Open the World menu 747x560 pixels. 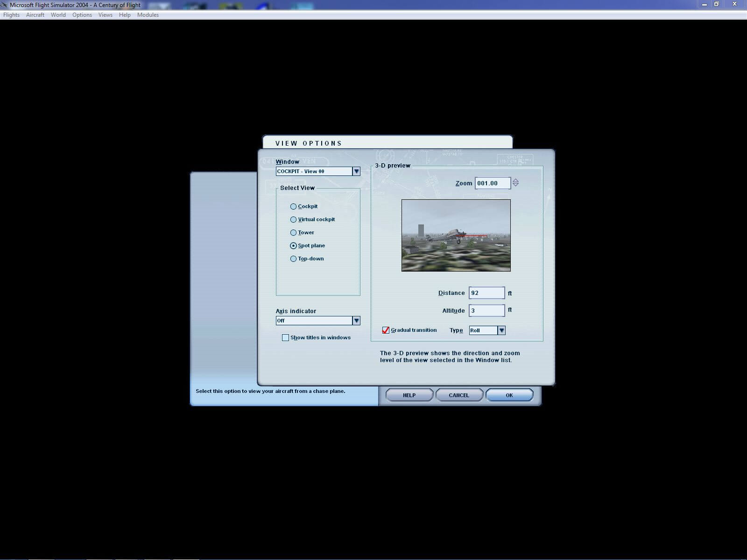58,15
